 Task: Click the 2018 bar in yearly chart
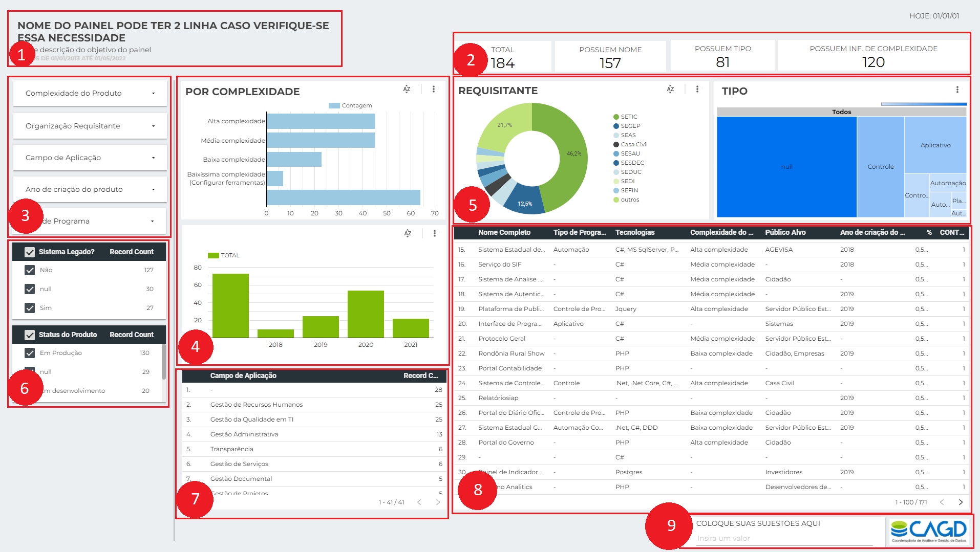click(275, 334)
